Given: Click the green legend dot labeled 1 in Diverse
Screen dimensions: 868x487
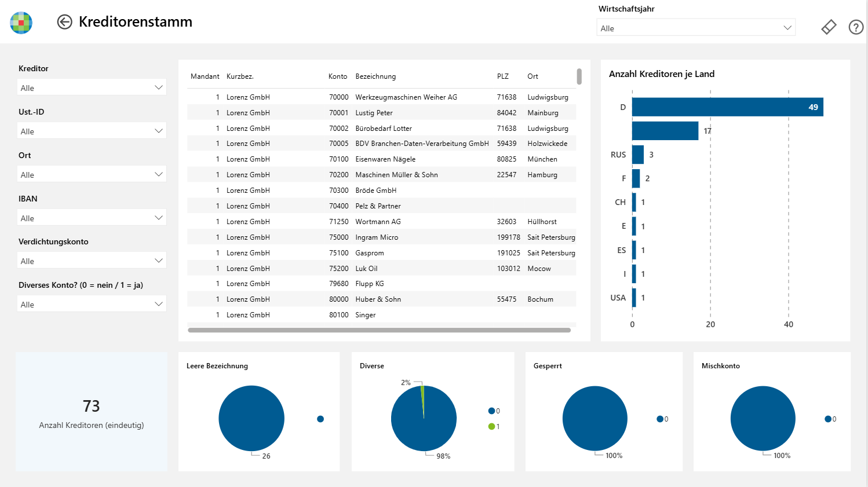Looking at the screenshot, I should (491, 427).
